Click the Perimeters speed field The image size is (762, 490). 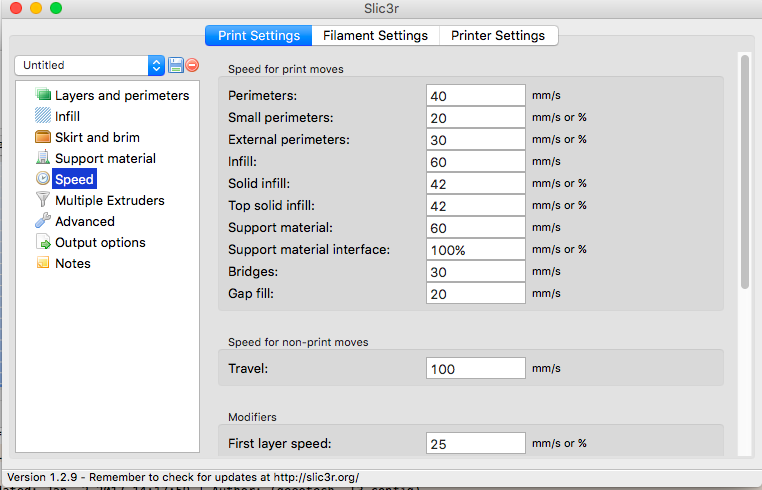click(x=476, y=95)
